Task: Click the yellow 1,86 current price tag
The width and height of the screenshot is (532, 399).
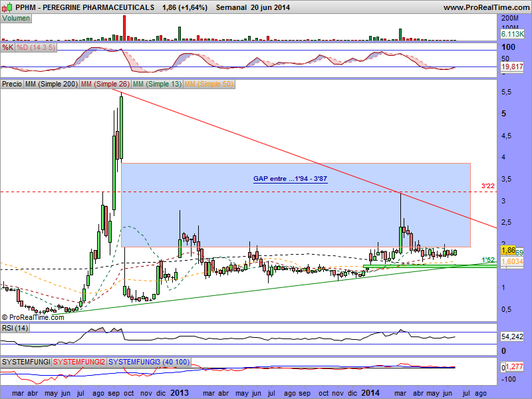Action: click(508, 251)
